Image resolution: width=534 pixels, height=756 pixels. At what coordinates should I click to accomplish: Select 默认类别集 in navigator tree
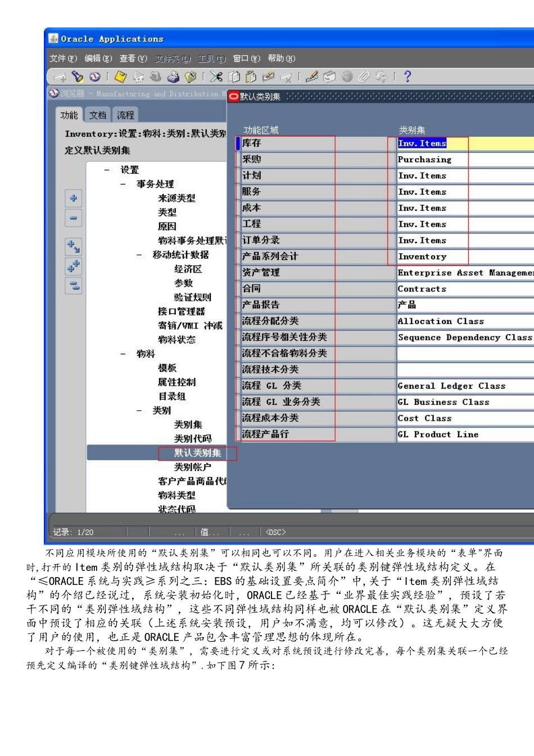(x=197, y=453)
